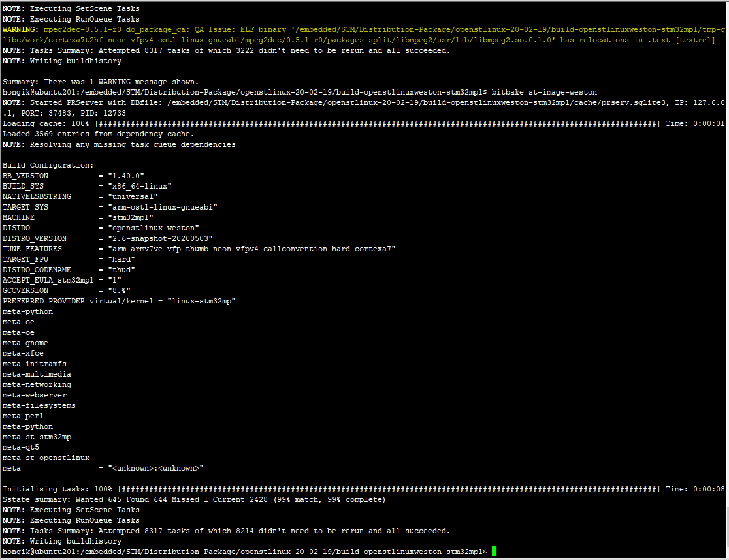Click the yellow WARNING label
The height and width of the screenshot is (560, 729).
tap(21, 30)
